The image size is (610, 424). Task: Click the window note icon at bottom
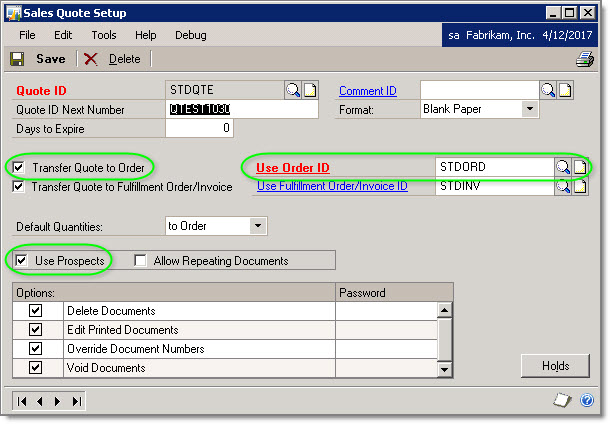[x=562, y=400]
